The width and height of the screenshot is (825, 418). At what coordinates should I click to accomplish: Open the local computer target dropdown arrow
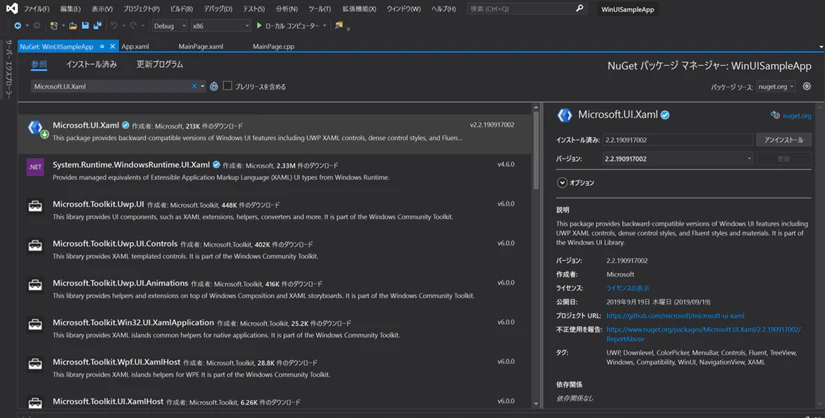point(325,26)
